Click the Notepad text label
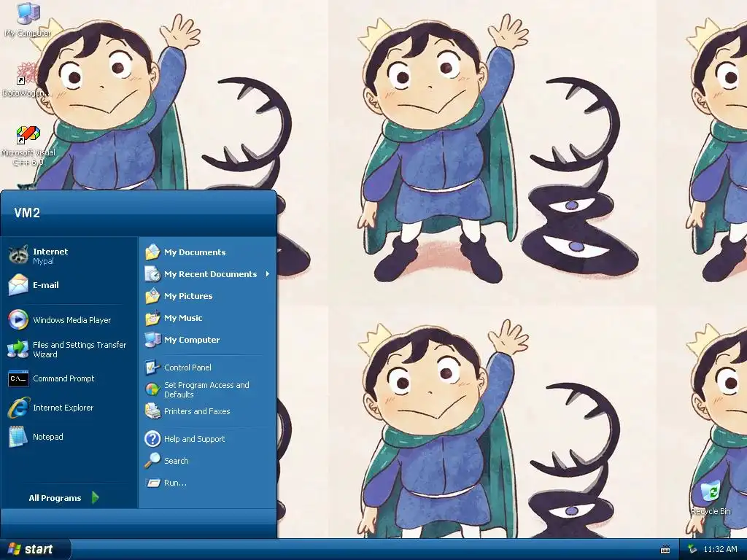747x560 pixels. 47,437
